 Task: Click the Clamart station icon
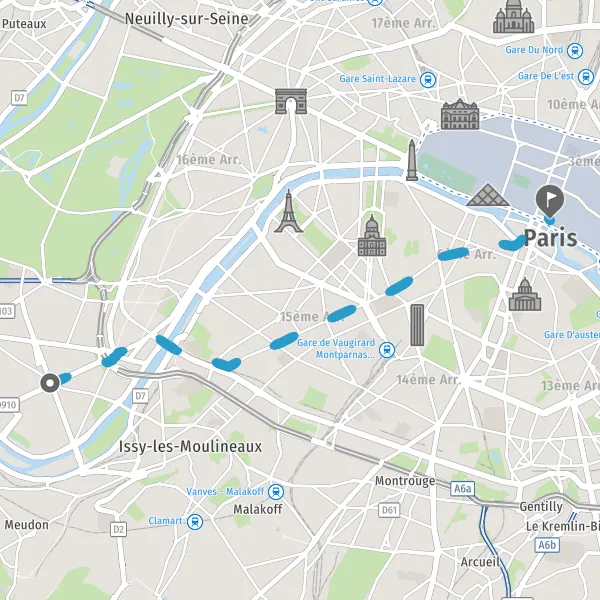[x=195, y=522]
